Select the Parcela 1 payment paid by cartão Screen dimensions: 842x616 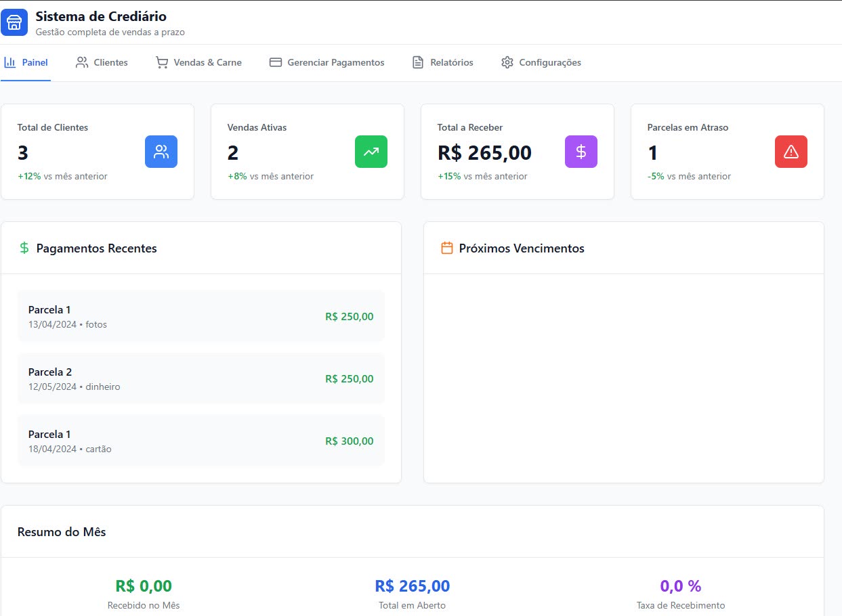[201, 441]
